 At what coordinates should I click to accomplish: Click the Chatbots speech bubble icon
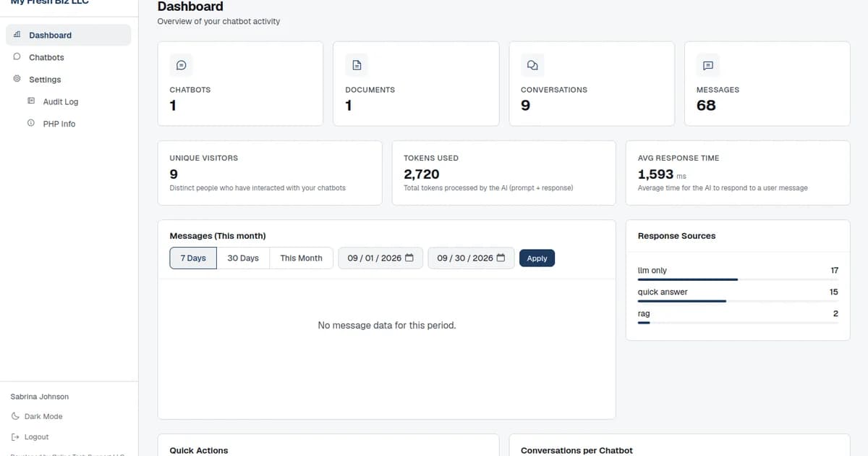click(17, 56)
